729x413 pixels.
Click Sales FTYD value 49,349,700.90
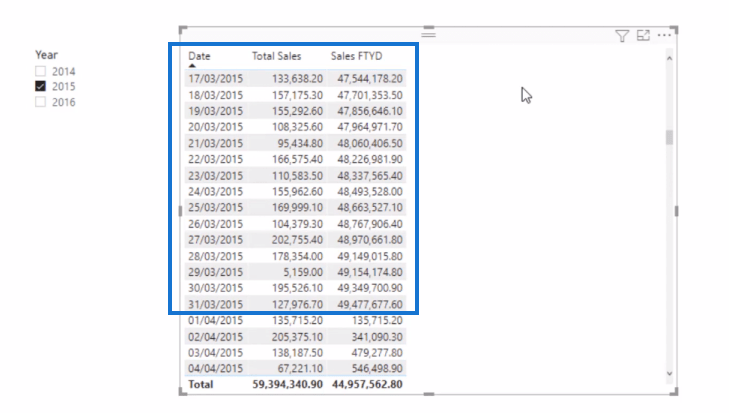[370, 288]
